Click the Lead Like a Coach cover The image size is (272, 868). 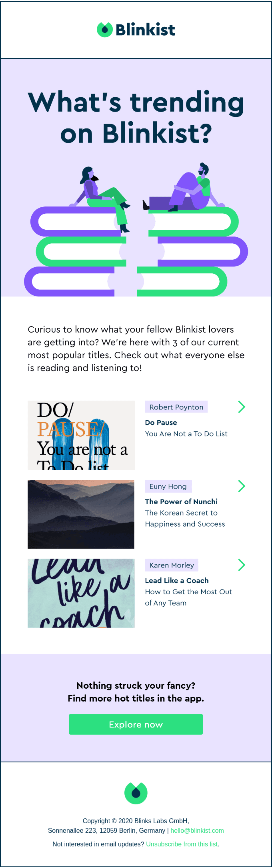[81, 593]
